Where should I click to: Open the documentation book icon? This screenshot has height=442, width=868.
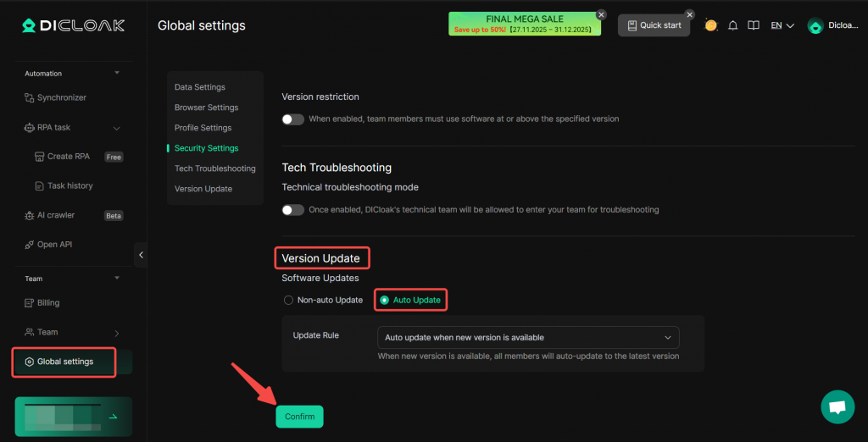pyautogui.click(x=754, y=25)
